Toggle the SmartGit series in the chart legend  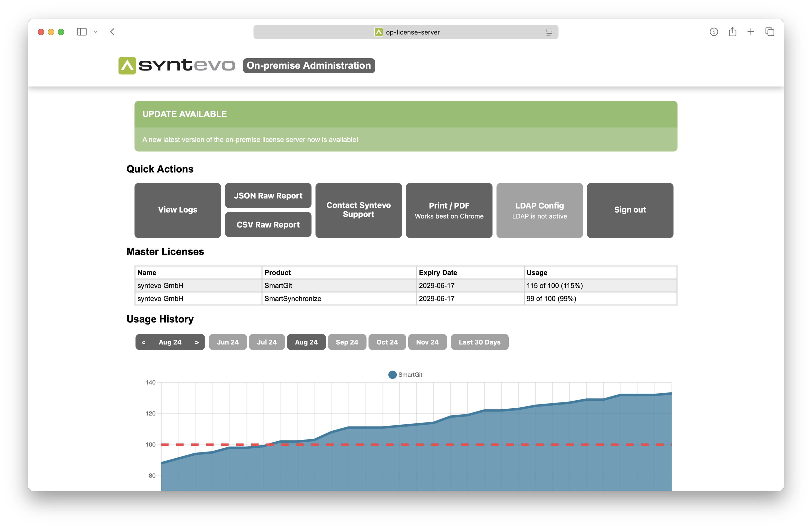tap(405, 374)
